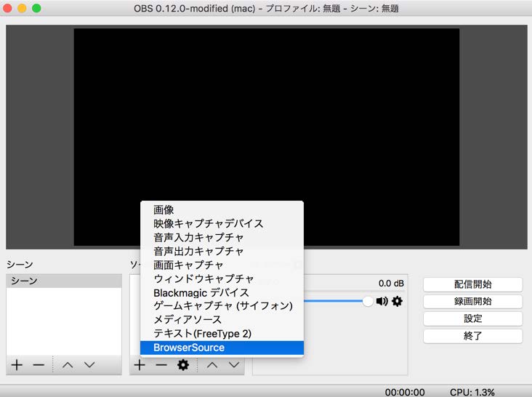Quit OBS with 終了 button

472,336
